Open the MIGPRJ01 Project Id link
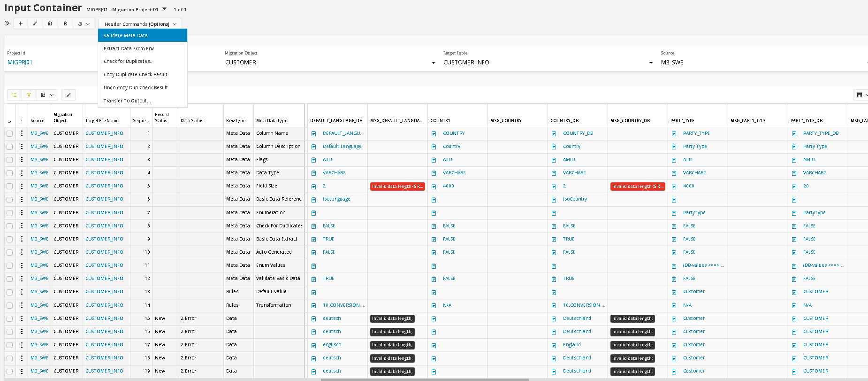The height and width of the screenshot is (381, 868). 20,62
